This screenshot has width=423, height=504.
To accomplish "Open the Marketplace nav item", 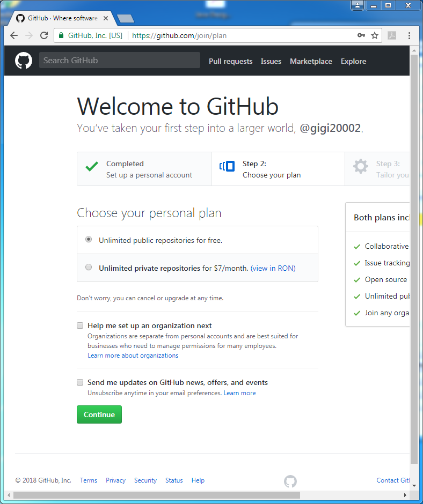I will coord(311,61).
